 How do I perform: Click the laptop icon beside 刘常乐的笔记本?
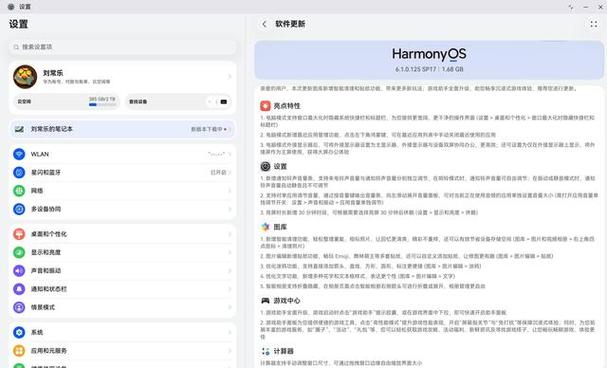pos(19,129)
